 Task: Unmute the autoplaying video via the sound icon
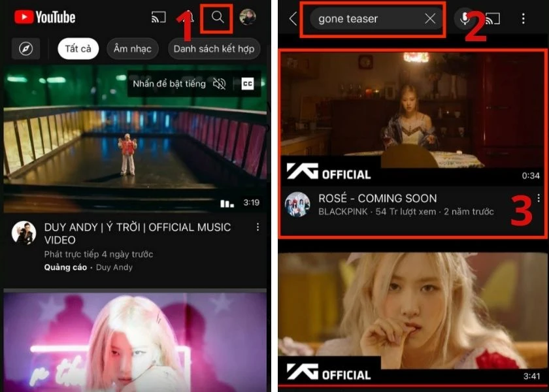pos(219,84)
